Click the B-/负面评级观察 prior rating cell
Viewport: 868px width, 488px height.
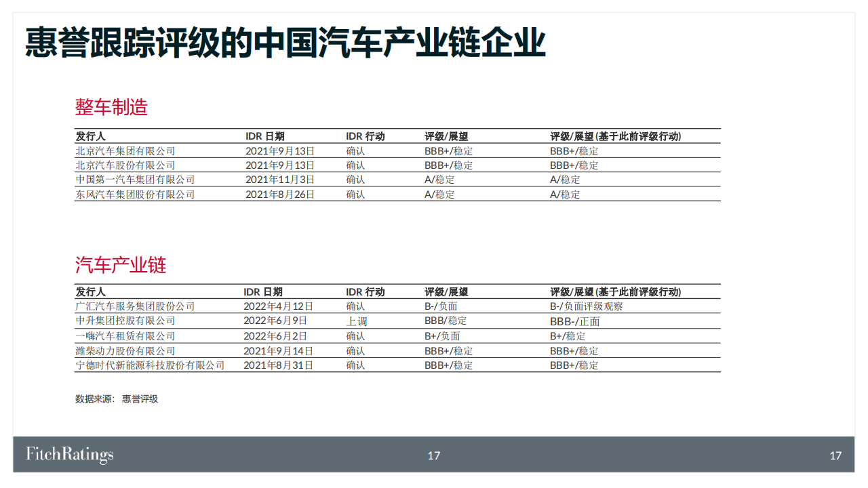pyautogui.click(x=587, y=306)
